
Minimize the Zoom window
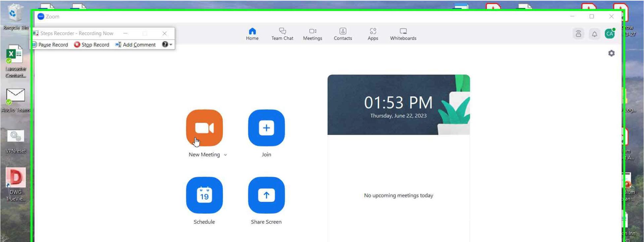pyautogui.click(x=572, y=16)
